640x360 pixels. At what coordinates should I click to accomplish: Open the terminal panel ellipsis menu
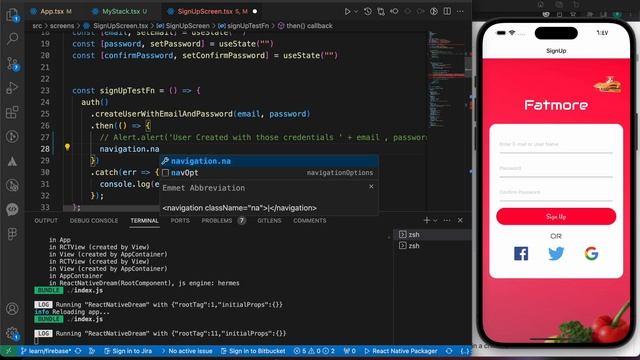[447, 220]
